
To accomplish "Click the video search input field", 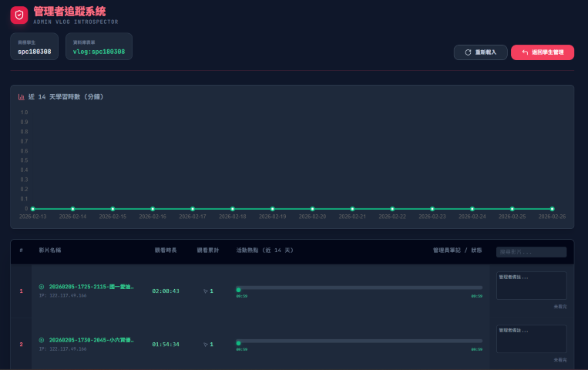I will click(x=531, y=252).
